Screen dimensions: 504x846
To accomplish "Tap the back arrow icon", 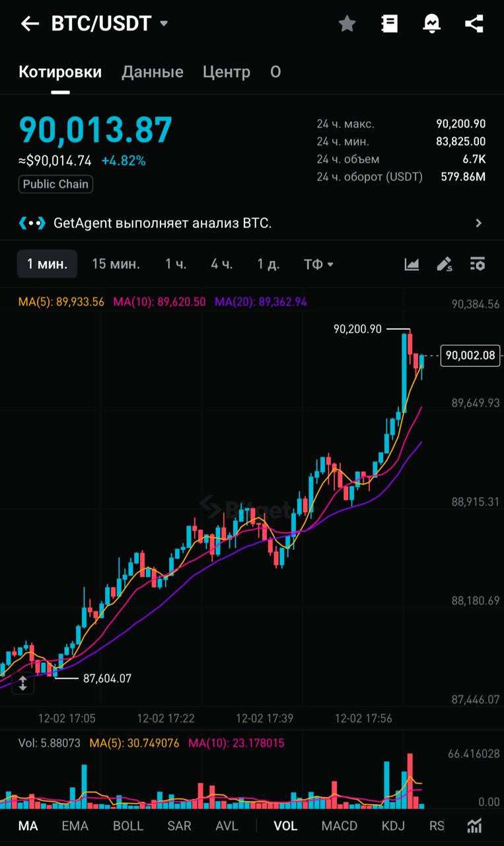I will click(30, 24).
